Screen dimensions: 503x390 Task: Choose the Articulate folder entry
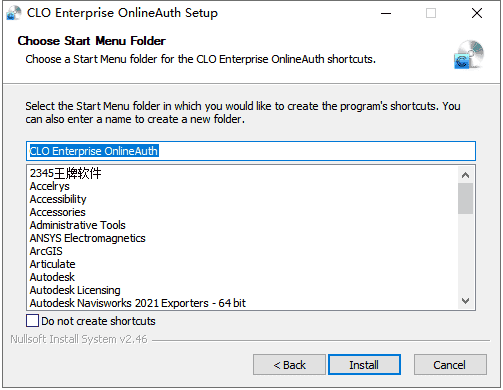click(53, 264)
